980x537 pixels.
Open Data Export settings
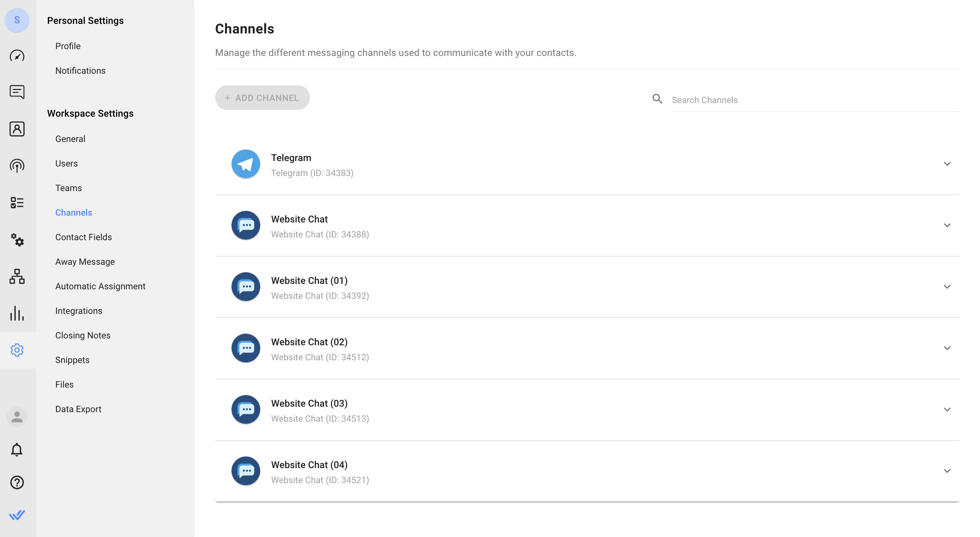[78, 409]
